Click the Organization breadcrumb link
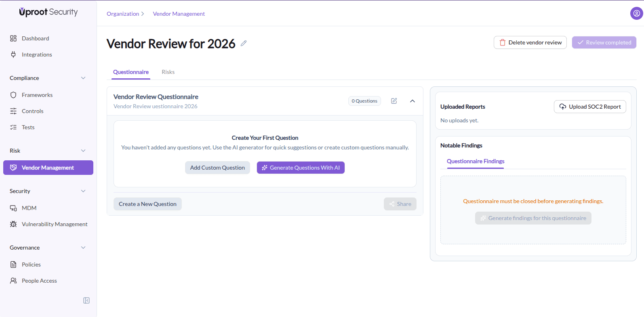The image size is (644, 317). (123, 14)
